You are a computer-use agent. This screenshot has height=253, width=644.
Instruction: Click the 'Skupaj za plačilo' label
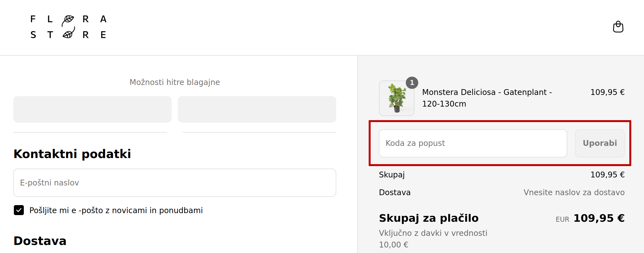pos(429,218)
